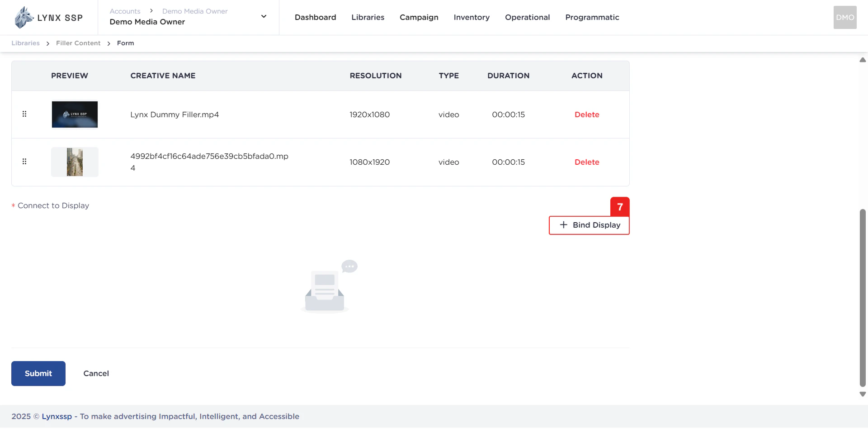
Task: Switch to the Inventory section
Action: coord(472,17)
